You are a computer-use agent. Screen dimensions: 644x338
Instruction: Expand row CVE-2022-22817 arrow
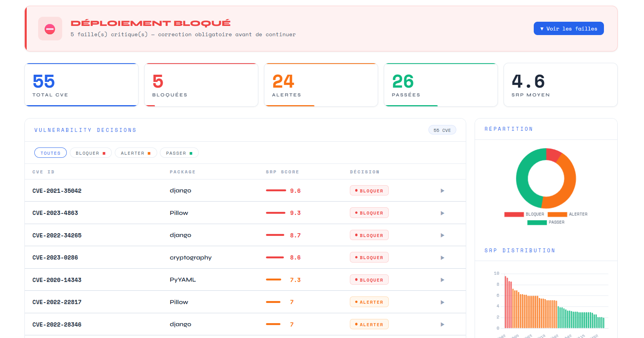443,302
